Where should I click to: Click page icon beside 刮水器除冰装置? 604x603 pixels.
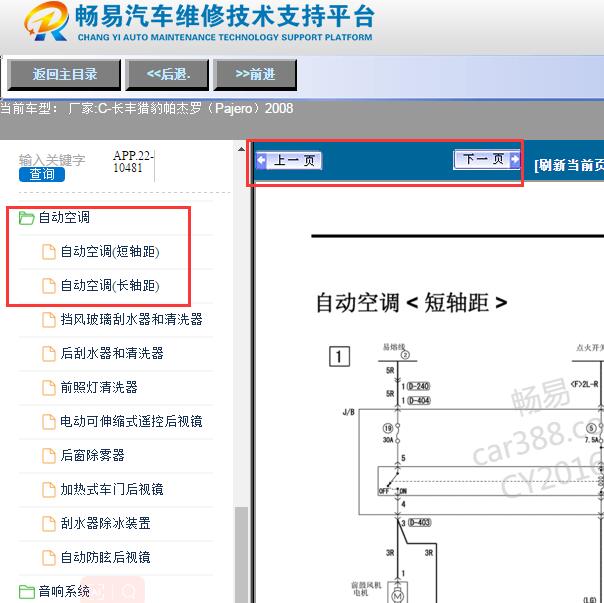(49, 524)
